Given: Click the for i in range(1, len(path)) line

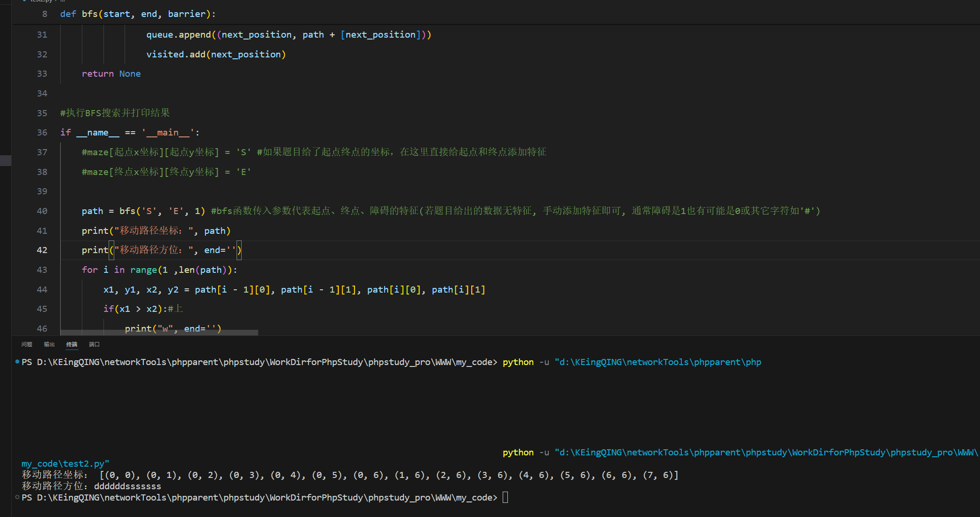Looking at the screenshot, I should [x=159, y=270].
